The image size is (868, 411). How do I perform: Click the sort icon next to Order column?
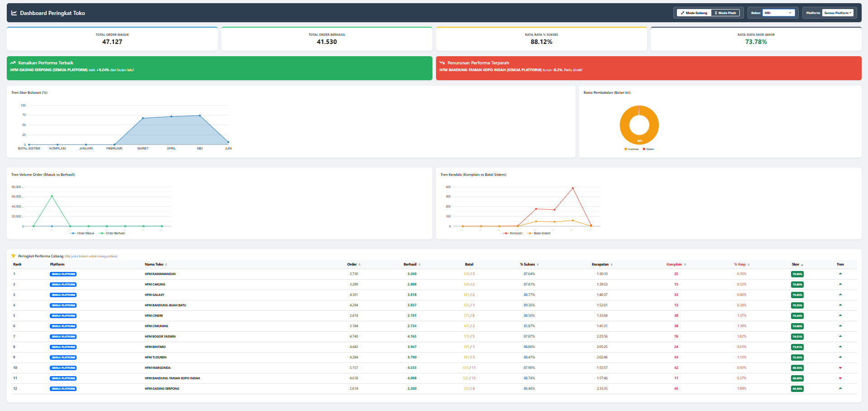click(x=360, y=265)
